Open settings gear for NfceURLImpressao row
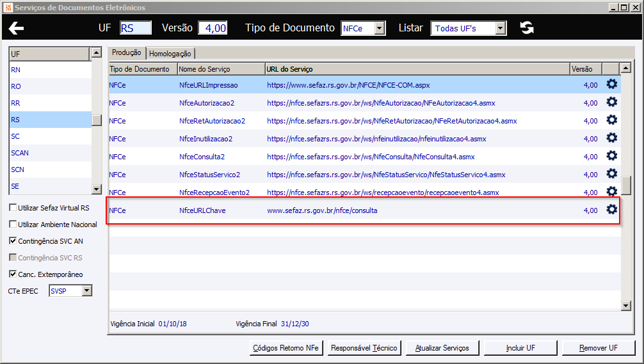This screenshot has width=644, height=364. 611,84
